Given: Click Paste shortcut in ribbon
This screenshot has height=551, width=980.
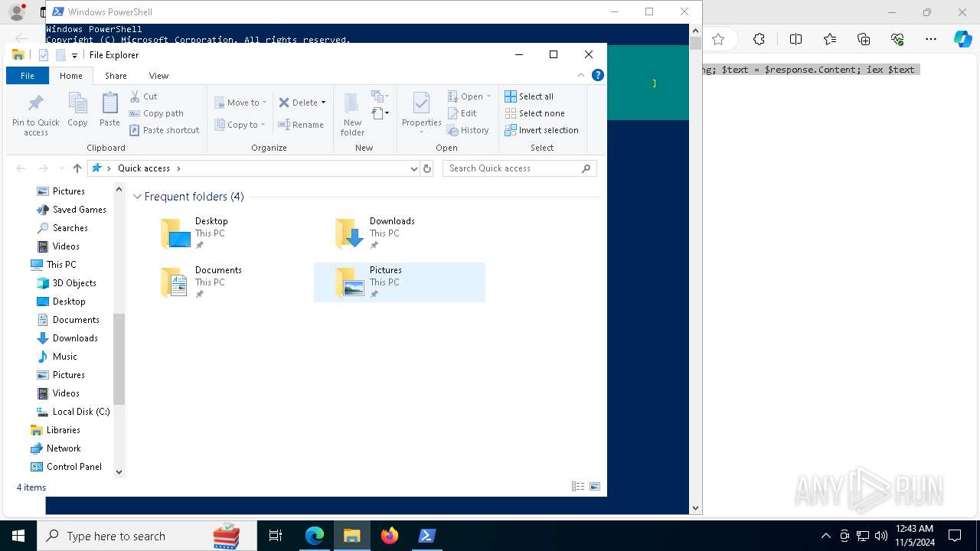Looking at the screenshot, I should [164, 130].
